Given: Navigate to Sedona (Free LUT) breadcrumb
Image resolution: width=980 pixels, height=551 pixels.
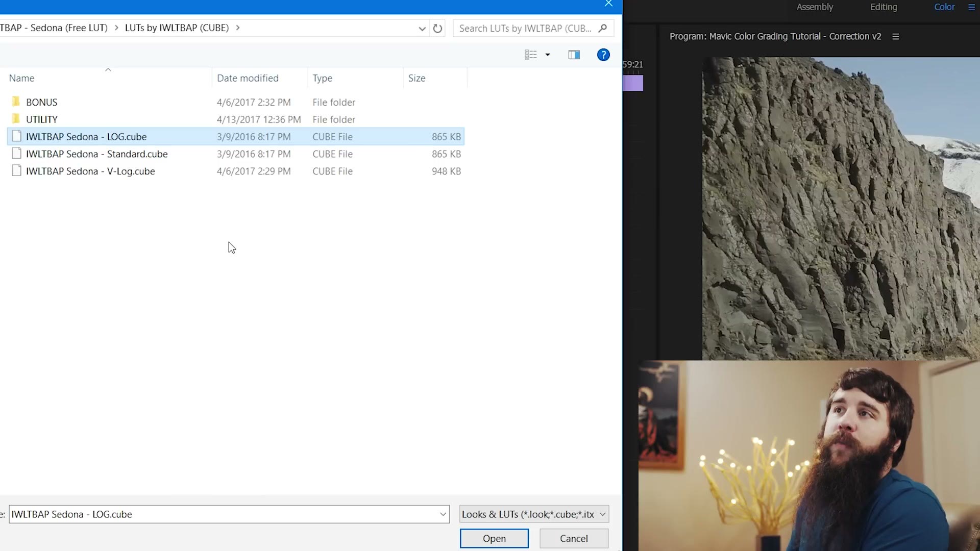Looking at the screenshot, I should point(54,28).
